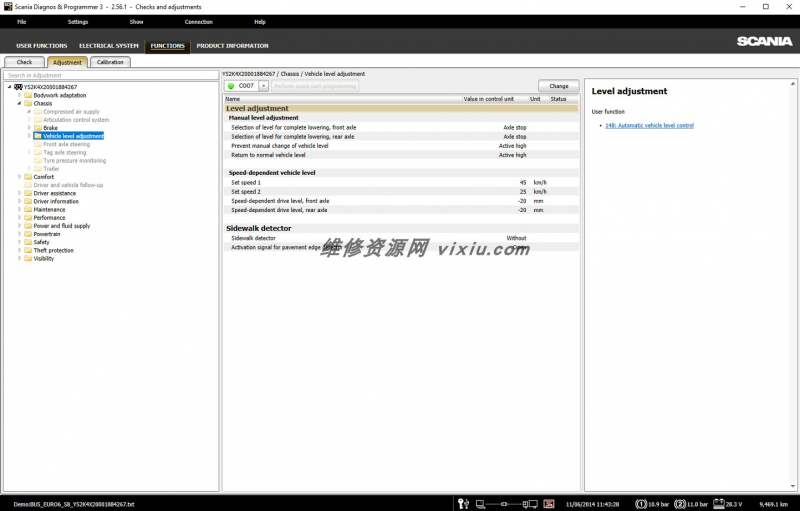Click the right panel scrollbar down arrow
The height and width of the screenshot is (511, 800).
(793, 487)
